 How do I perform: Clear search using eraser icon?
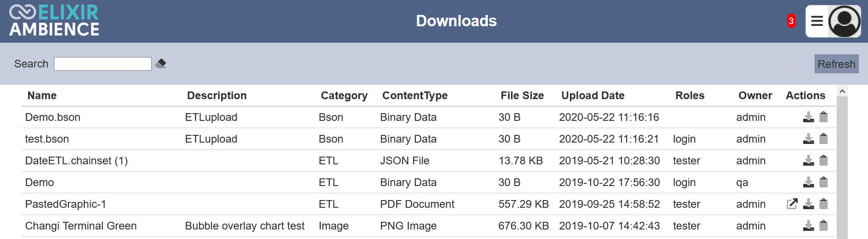pyautogui.click(x=160, y=63)
